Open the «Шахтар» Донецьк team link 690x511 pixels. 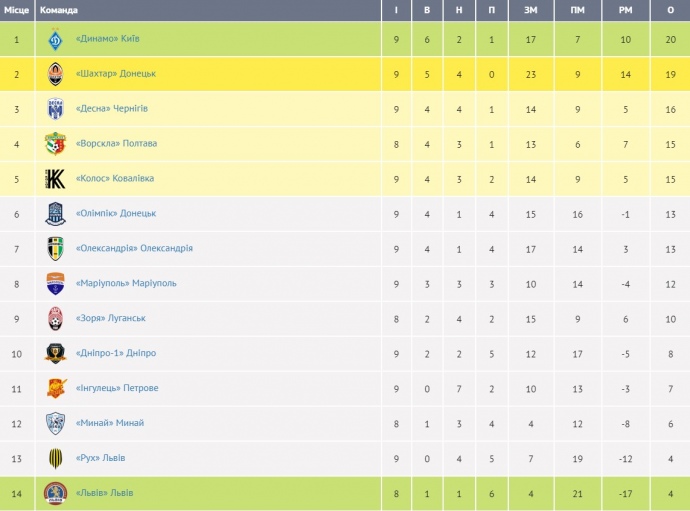coord(115,74)
